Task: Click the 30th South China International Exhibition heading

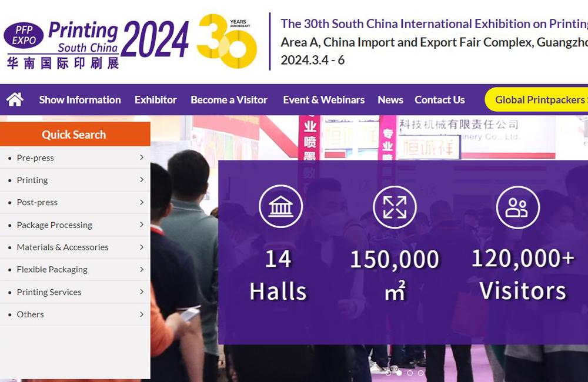Action: (435, 24)
